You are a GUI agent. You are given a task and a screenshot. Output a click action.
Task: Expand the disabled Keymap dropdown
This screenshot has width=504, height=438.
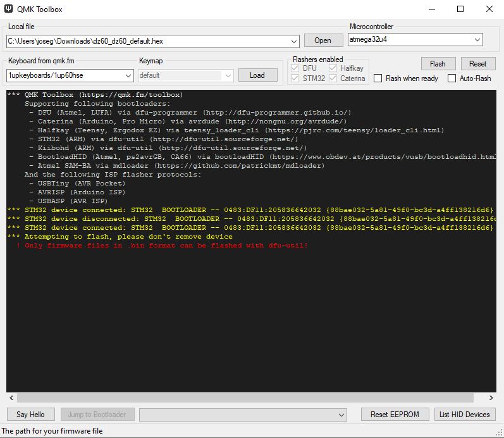point(228,75)
